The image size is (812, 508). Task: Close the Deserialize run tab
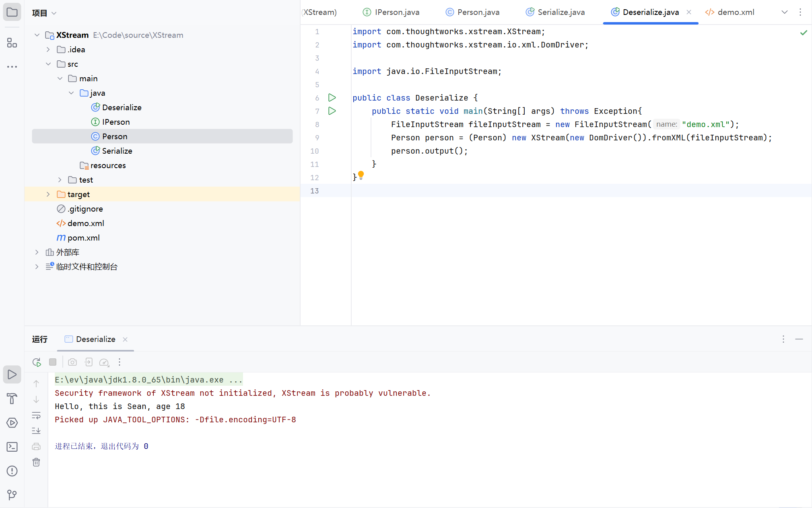click(x=125, y=339)
